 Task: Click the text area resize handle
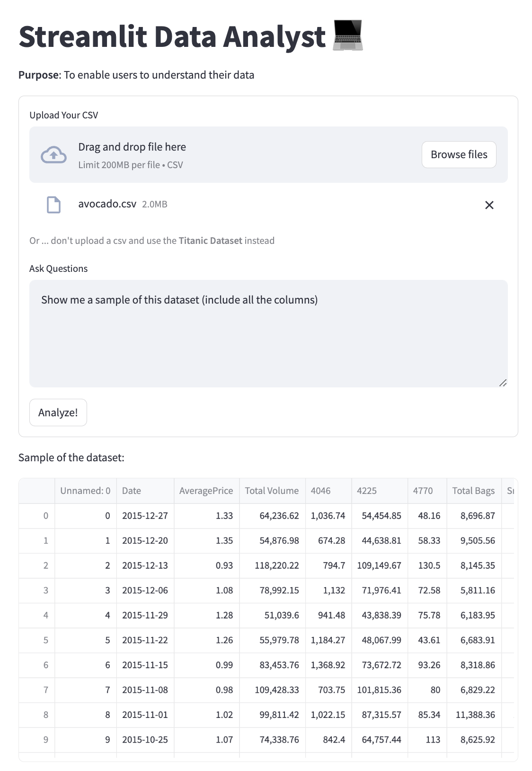coord(503,383)
